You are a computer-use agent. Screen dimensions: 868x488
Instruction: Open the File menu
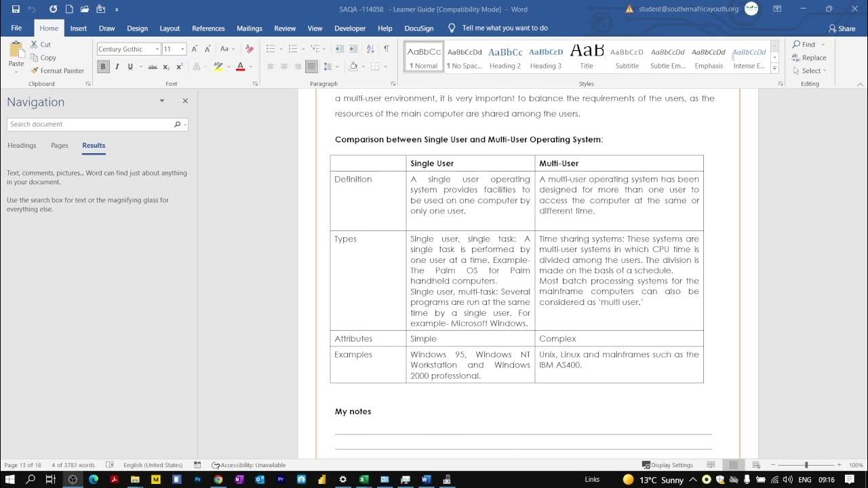16,28
